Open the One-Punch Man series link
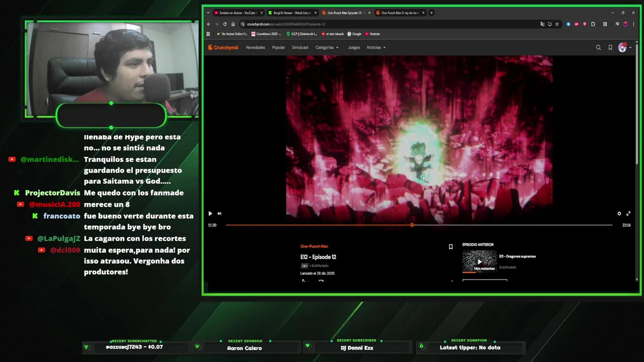Image resolution: width=644 pixels, height=362 pixels. click(314, 246)
